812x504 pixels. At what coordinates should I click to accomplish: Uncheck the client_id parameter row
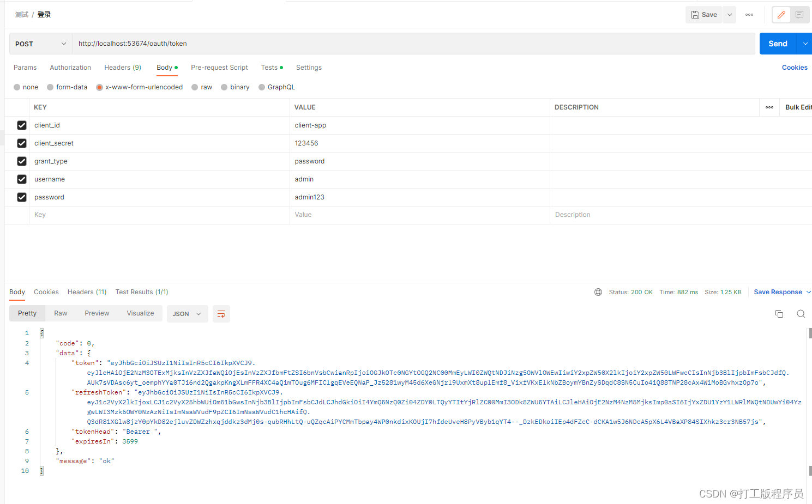coord(22,125)
